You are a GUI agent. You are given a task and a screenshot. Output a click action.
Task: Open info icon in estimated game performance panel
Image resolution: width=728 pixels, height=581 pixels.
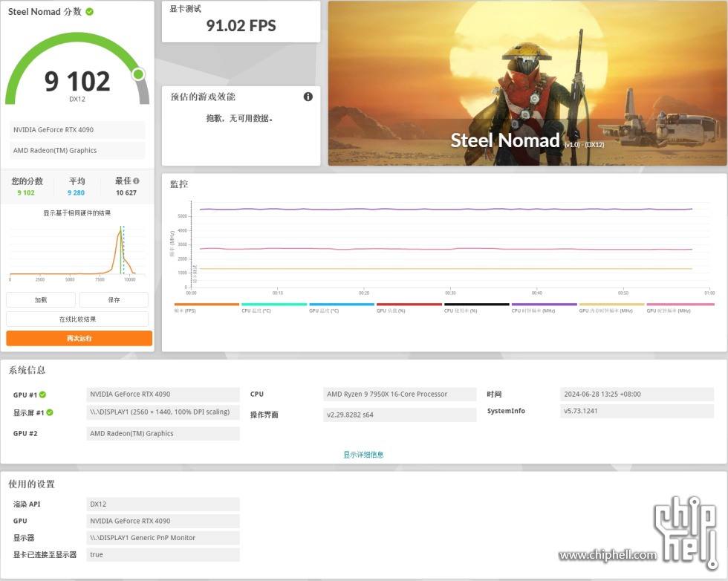[308, 97]
